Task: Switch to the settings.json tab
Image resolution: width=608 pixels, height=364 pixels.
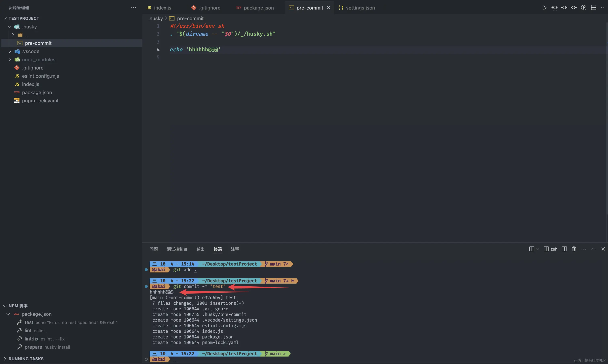Action: pyautogui.click(x=360, y=8)
